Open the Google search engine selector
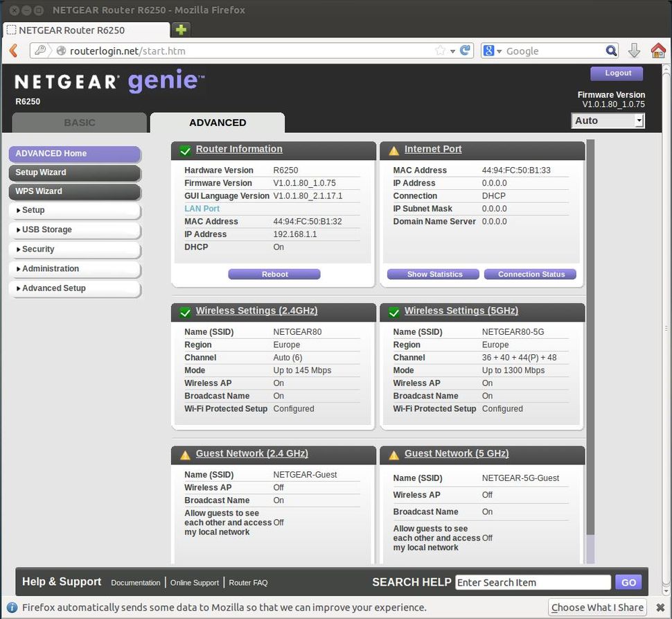Viewport: 672px width, 619px height. pyautogui.click(x=492, y=51)
